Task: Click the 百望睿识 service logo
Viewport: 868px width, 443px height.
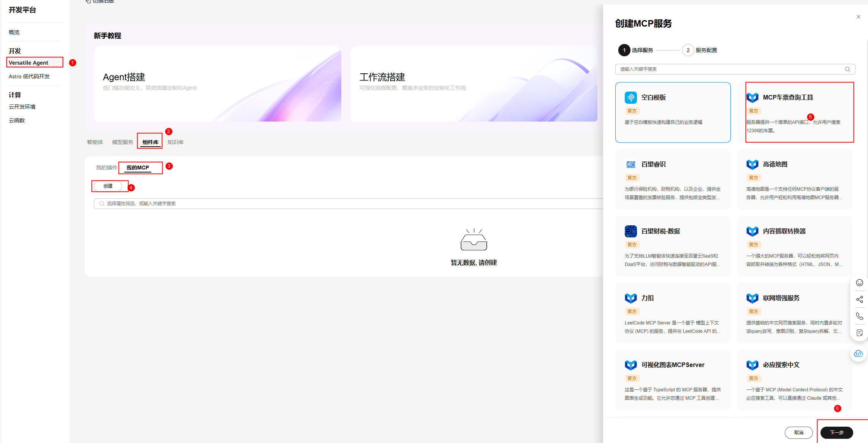Action: [x=630, y=165]
